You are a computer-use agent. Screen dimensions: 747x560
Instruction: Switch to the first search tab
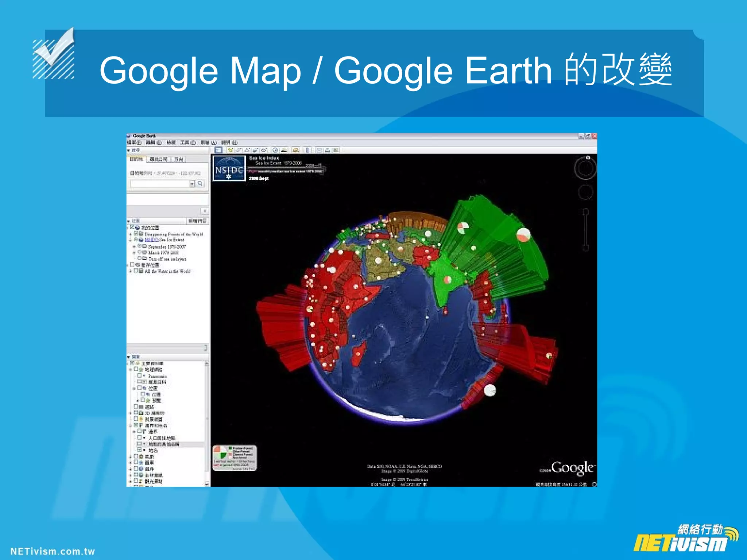(x=136, y=159)
